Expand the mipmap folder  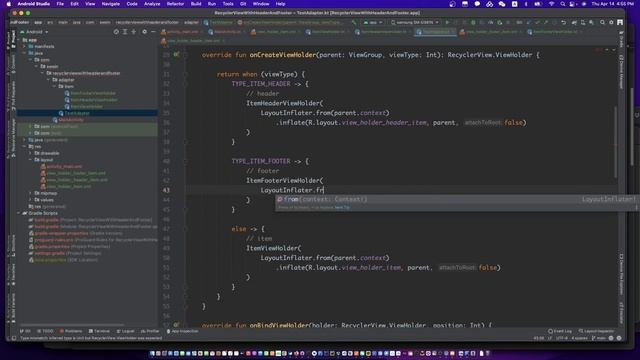coord(30,193)
